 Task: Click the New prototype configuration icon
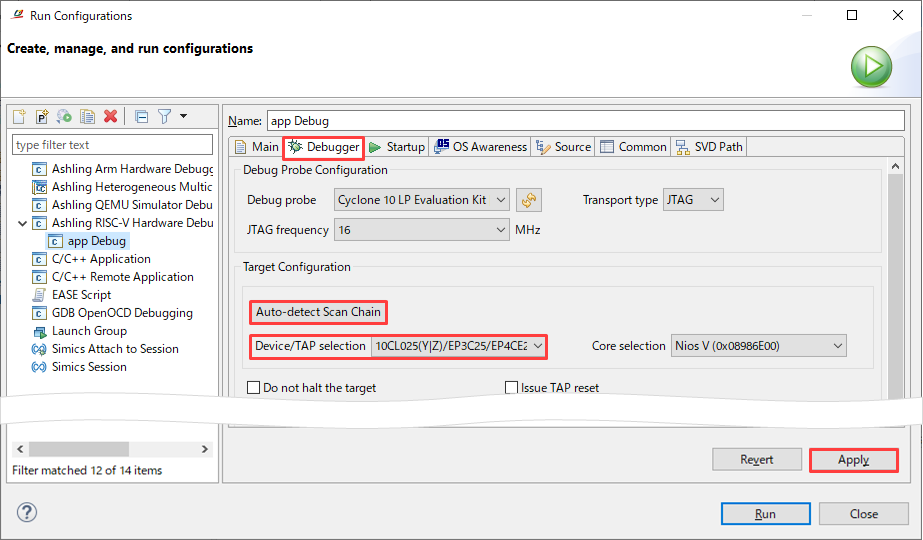(x=42, y=117)
